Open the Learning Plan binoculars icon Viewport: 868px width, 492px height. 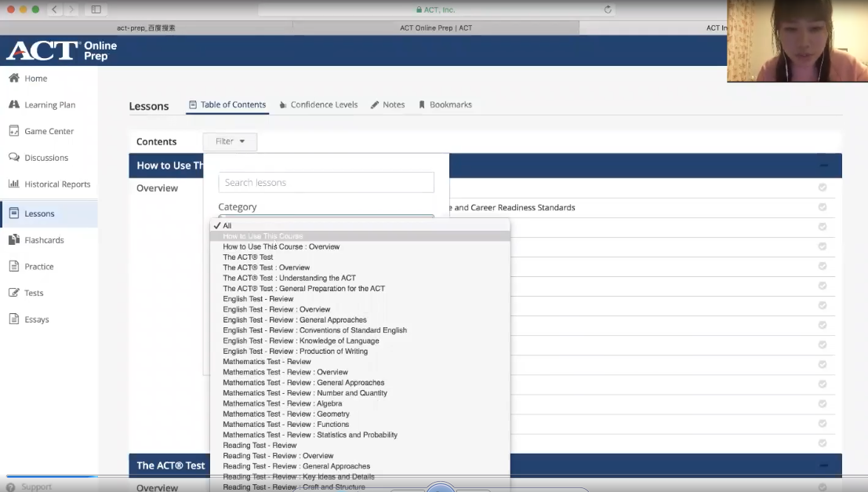pyautogui.click(x=14, y=104)
